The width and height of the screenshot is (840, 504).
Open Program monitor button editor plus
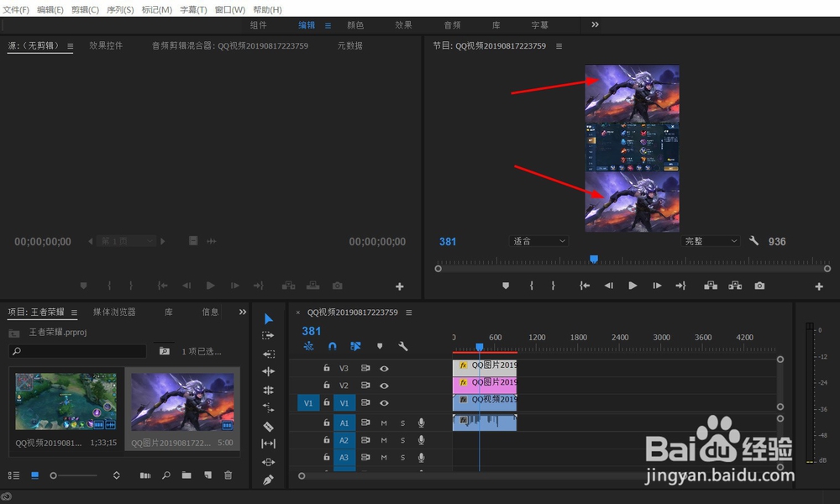(x=819, y=286)
